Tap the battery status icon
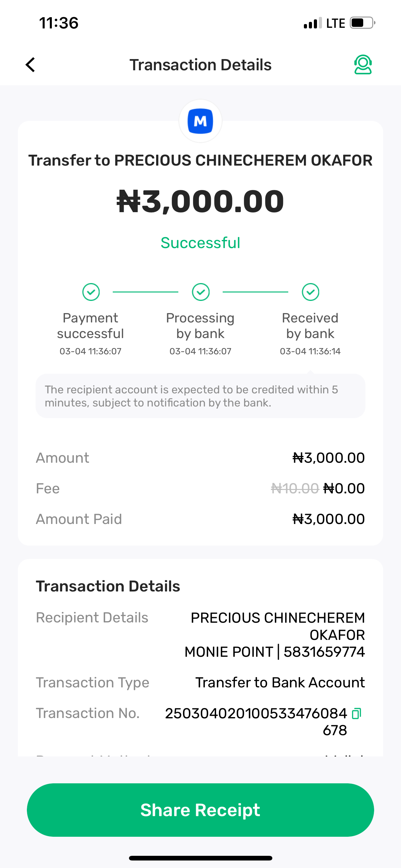 tap(362, 23)
